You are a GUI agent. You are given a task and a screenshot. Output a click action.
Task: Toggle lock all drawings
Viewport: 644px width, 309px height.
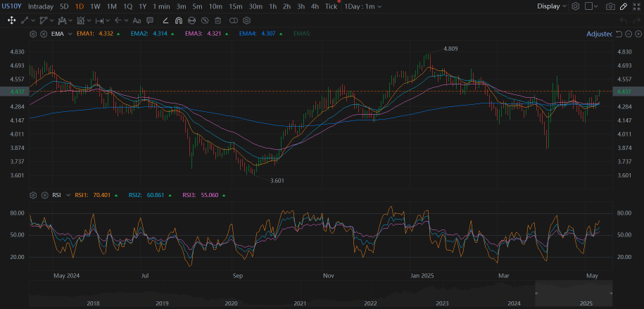click(x=192, y=20)
